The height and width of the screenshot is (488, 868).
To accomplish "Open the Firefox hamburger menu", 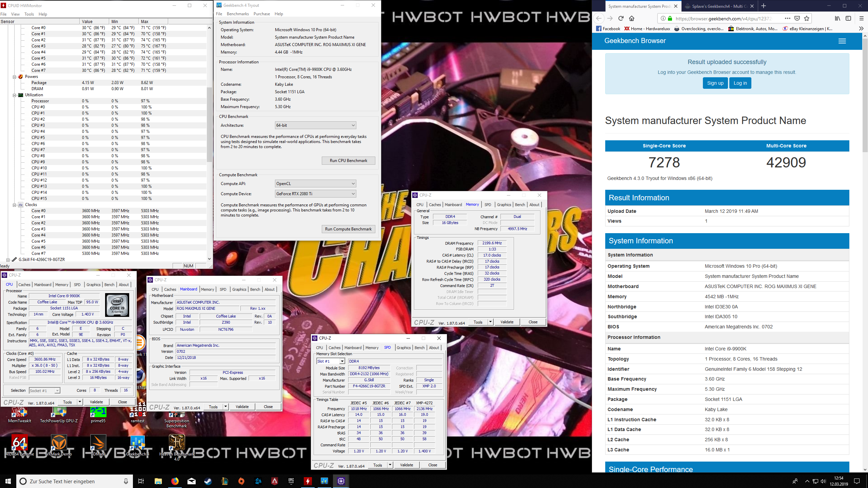I will point(861,18).
